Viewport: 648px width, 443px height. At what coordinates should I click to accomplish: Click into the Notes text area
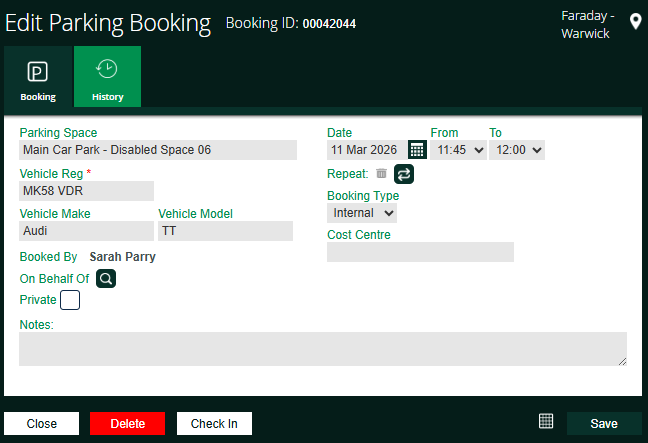pos(323,348)
